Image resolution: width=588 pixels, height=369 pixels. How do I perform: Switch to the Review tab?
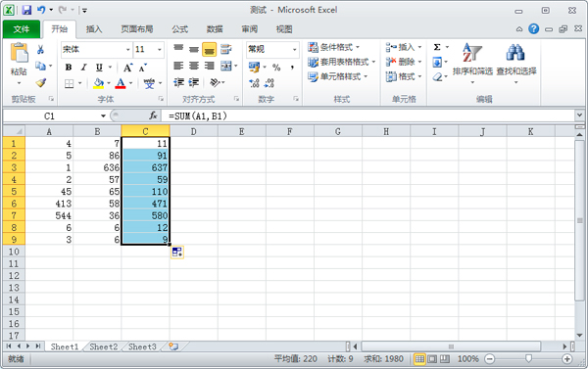pyautogui.click(x=249, y=29)
